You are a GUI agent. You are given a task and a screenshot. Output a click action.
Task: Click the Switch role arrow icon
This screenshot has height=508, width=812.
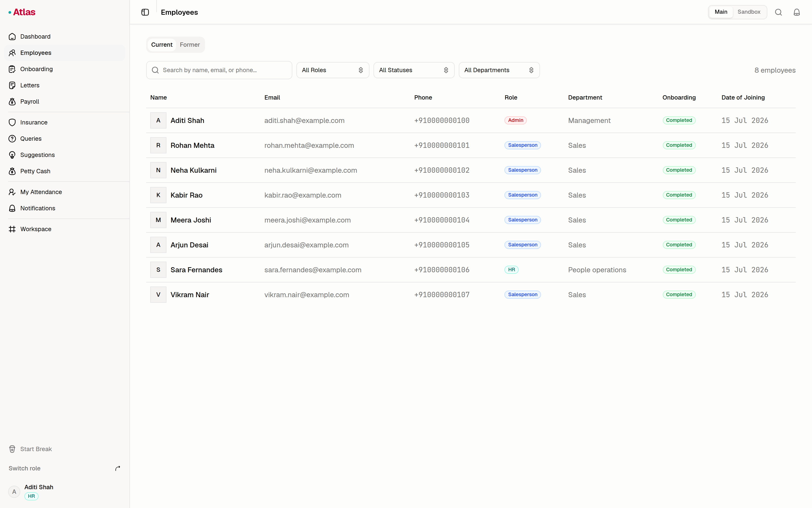click(x=117, y=468)
